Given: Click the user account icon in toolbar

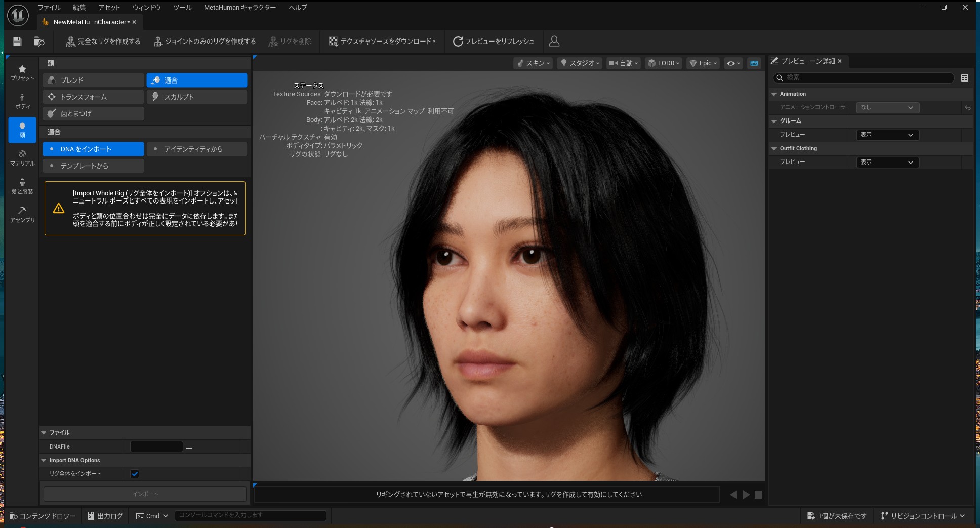Looking at the screenshot, I should point(554,42).
